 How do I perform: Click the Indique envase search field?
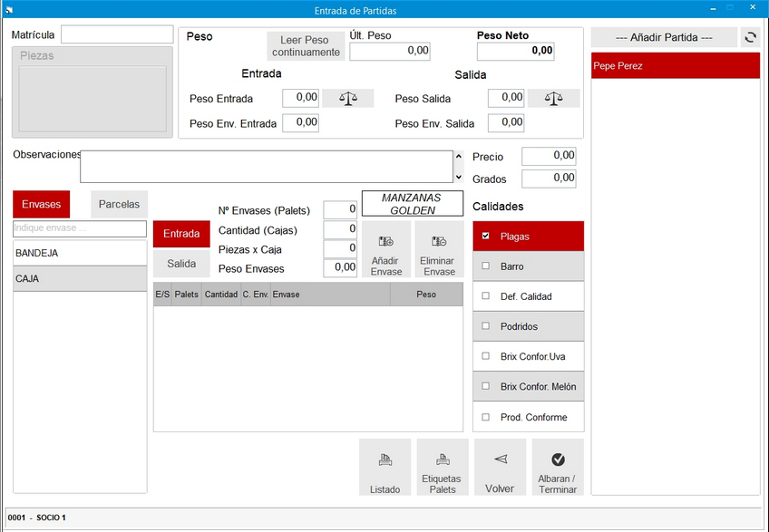coord(80,228)
